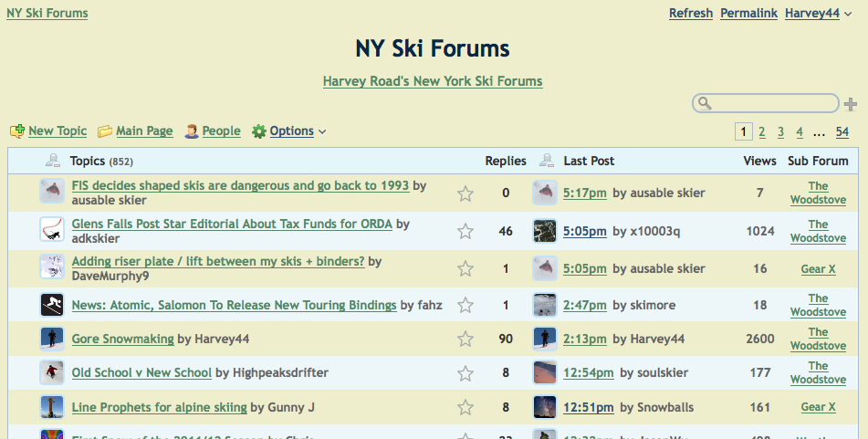Jump to last page 54
Viewport: 868px width, 439px height.
(x=842, y=132)
